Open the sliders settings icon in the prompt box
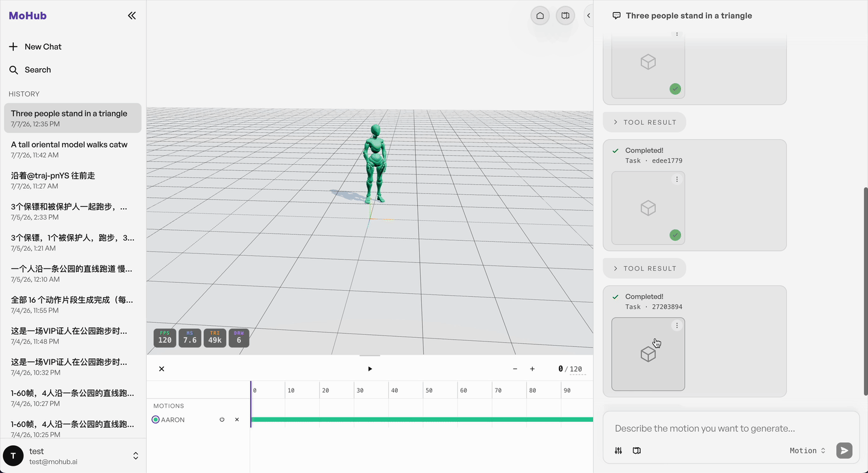 coord(618,451)
